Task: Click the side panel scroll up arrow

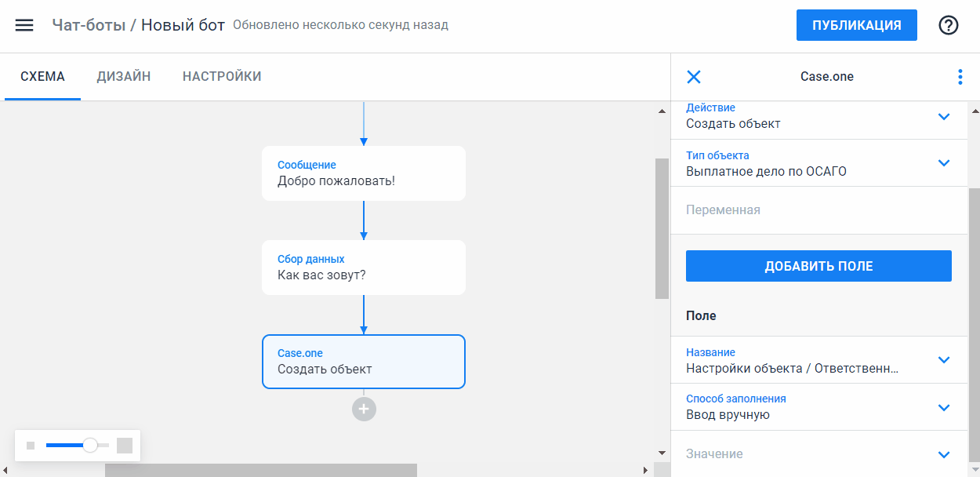Action: tap(974, 111)
